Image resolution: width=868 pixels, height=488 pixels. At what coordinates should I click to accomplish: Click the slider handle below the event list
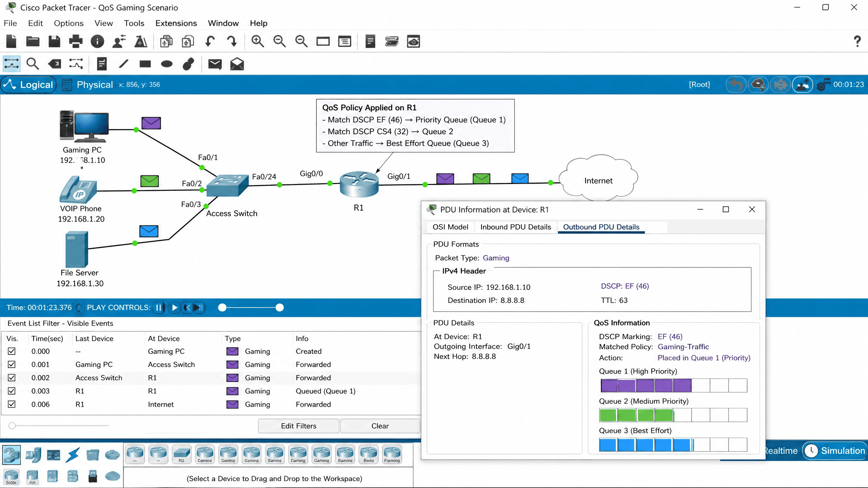[x=12, y=426]
